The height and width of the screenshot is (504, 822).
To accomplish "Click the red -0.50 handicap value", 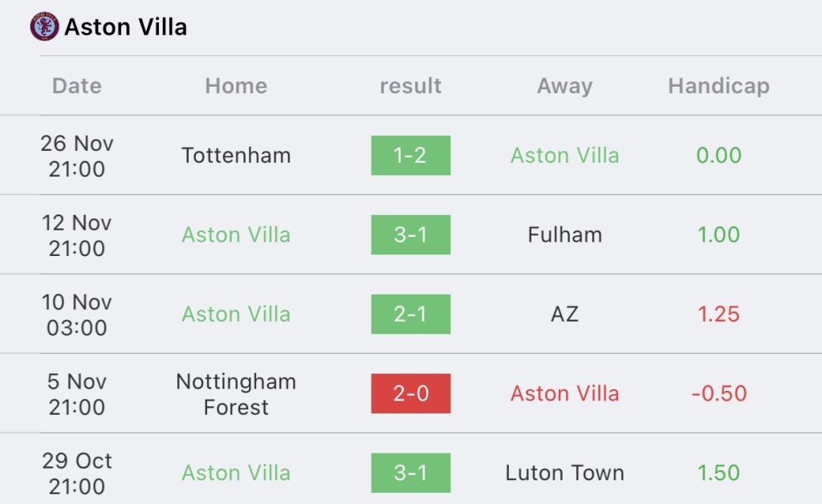I will pyautogui.click(x=718, y=393).
